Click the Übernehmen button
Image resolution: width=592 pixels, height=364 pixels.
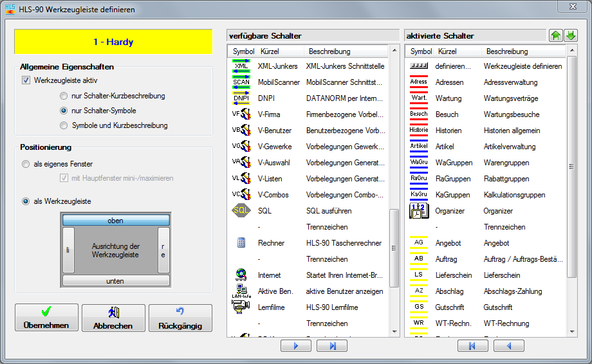point(46,318)
